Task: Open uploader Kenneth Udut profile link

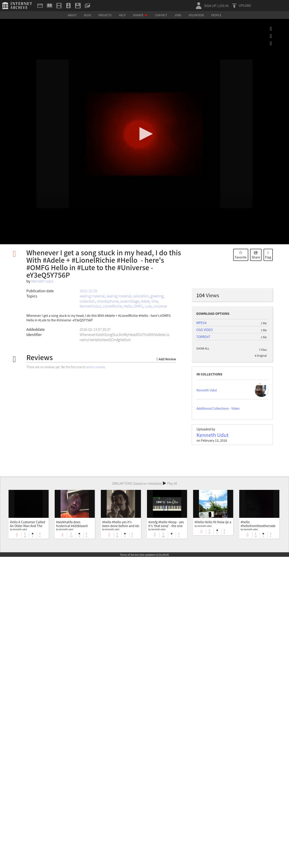Action: (212, 435)
